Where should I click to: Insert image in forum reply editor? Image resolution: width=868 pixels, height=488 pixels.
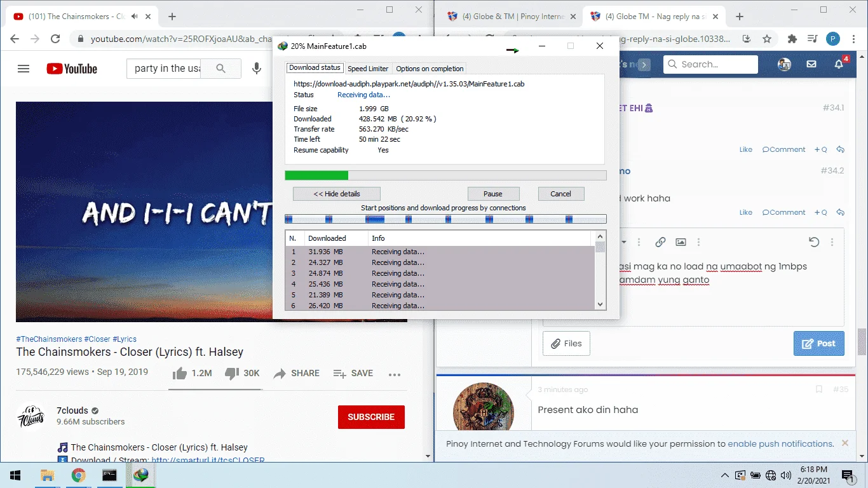pos(681,242)
